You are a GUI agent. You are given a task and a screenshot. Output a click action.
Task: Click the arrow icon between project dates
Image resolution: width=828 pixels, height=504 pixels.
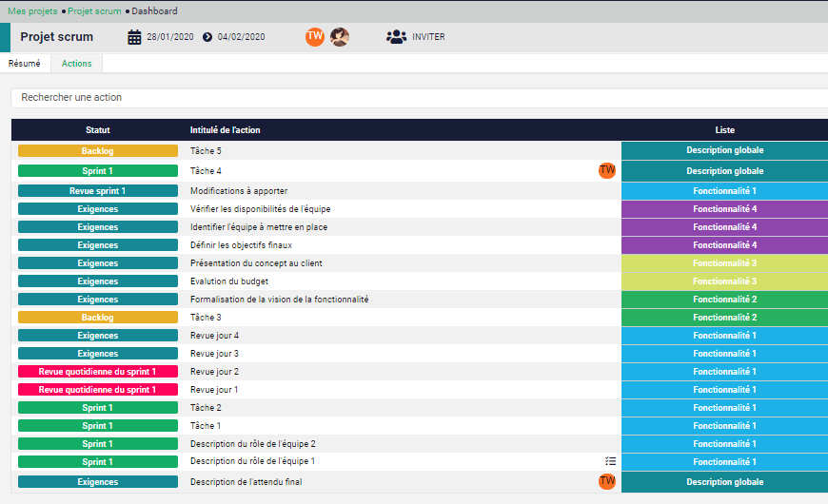pyautogui.click(x=207, y=37)
